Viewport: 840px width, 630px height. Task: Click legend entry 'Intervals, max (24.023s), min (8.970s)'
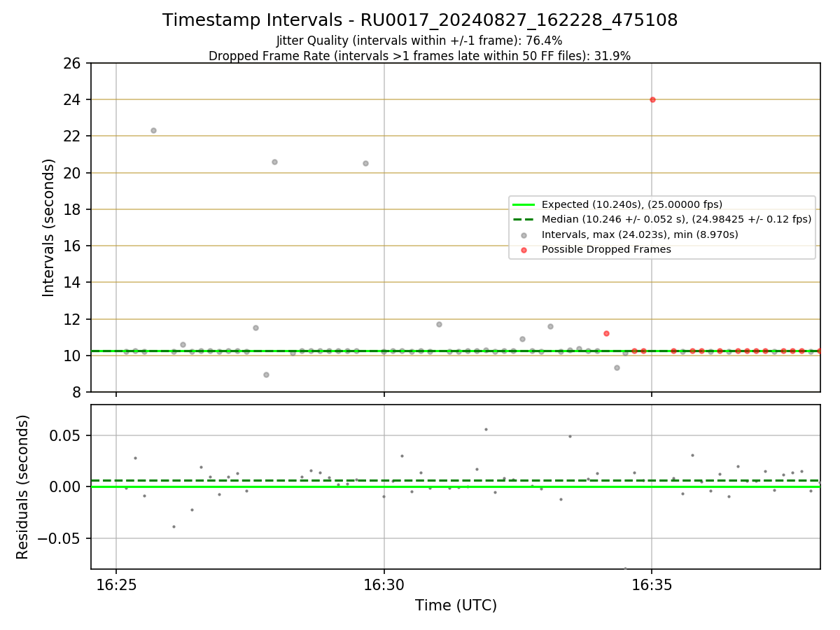pyautogui.click(x=640, y=234)
